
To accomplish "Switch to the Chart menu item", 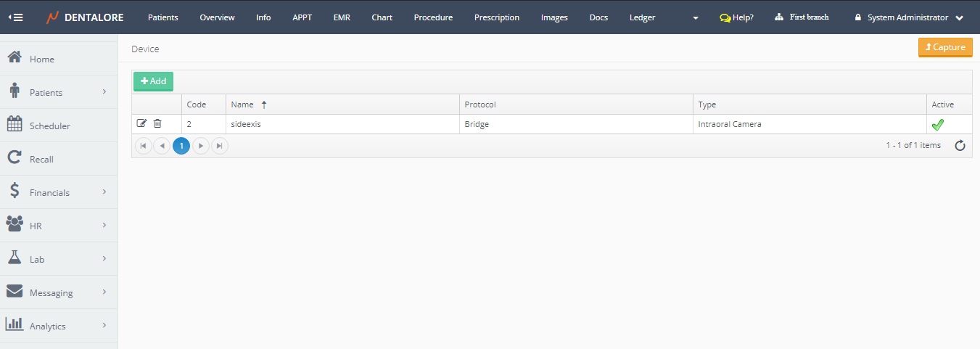I will pyautogui.click(x=382, y=17).
